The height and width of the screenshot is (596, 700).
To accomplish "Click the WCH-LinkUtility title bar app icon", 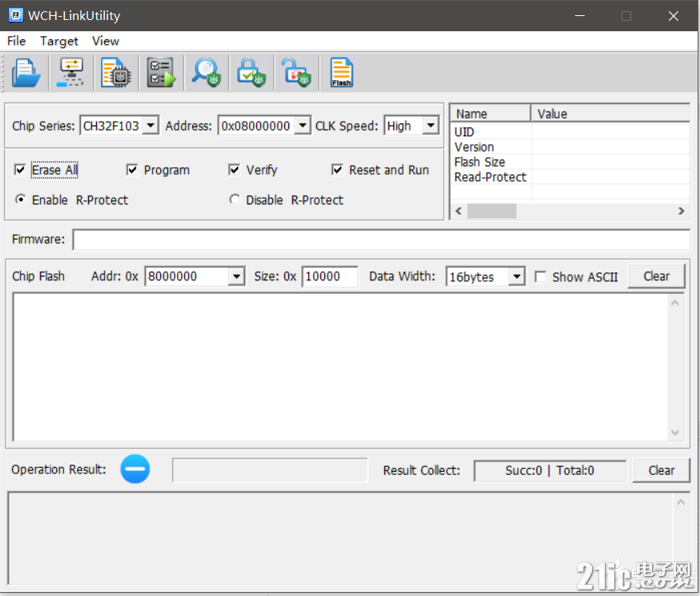I will tap(16, 16).
